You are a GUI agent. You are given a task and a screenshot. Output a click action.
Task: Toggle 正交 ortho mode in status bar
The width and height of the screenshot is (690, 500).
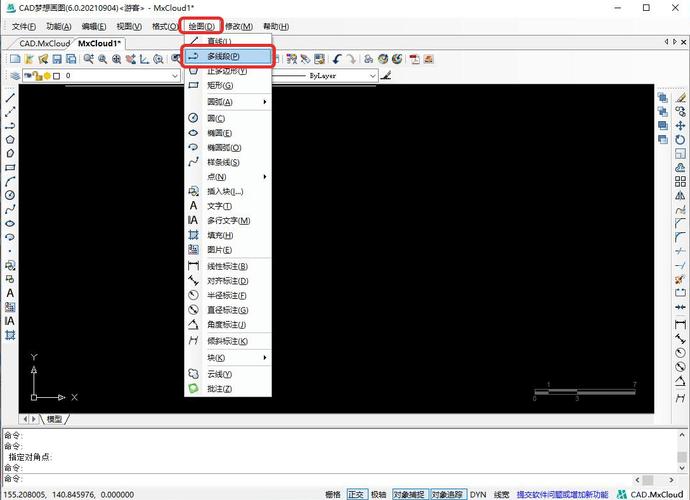(x=356, y=494)
